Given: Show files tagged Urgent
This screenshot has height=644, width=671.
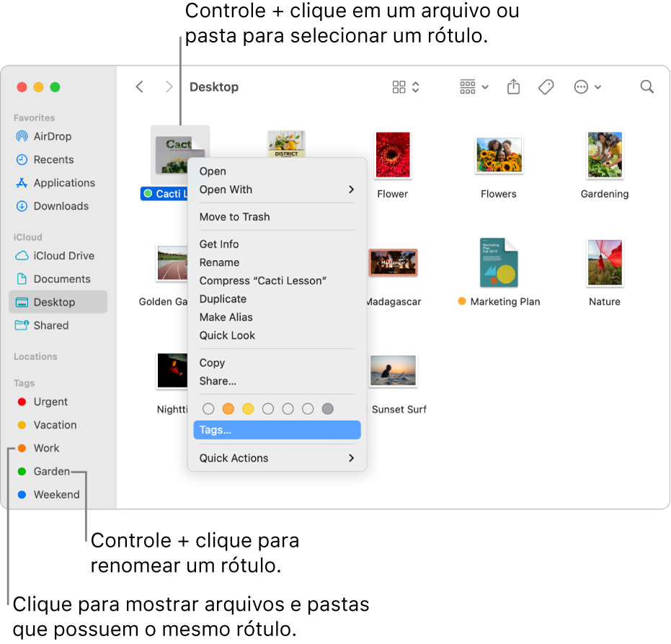Looking at the screenshot, I should point(58,402).
